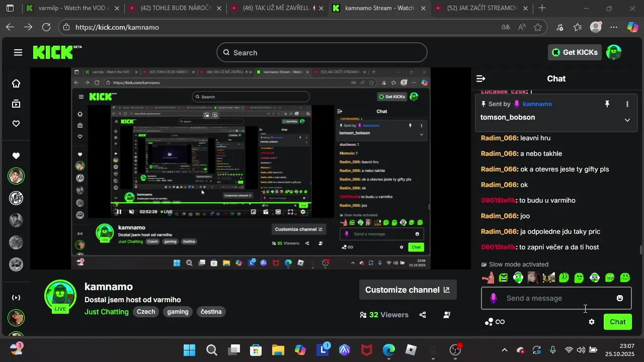Unmute the stream player volume
The image size is (644, 362).
[132, 212]
